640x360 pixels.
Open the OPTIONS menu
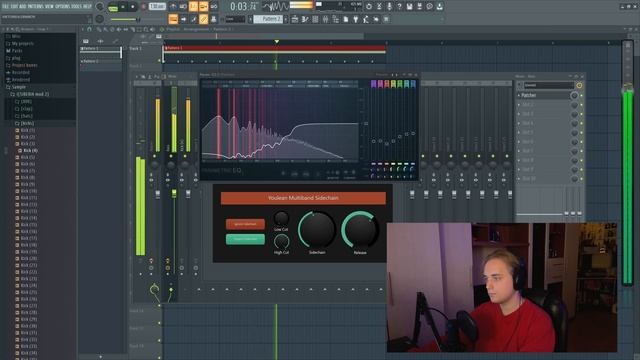click(62, 7)
